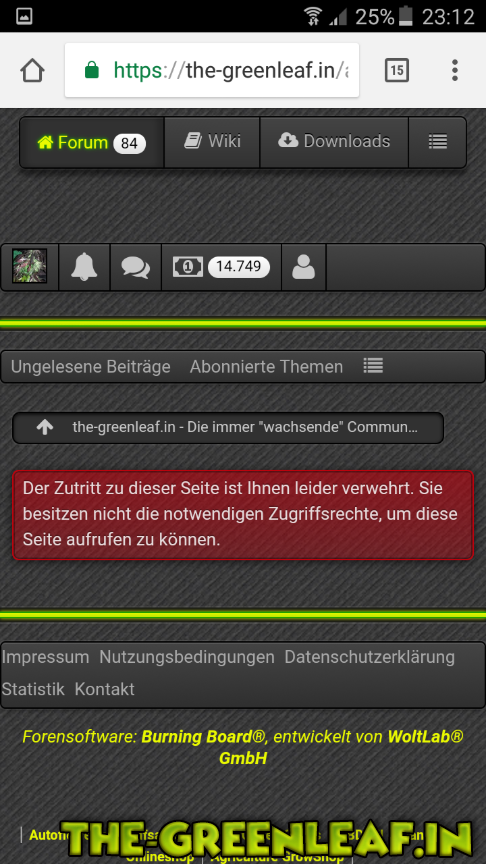Open the browser tab switcher showing 15
Screen dimensions: 486x864
397,70
